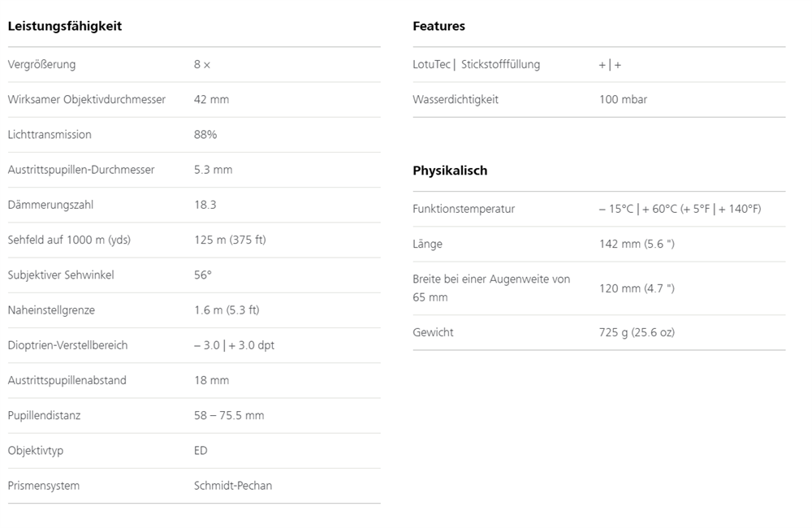Select the Wasserdichtigkeit 100 mbar value

[x=623, y=99]
